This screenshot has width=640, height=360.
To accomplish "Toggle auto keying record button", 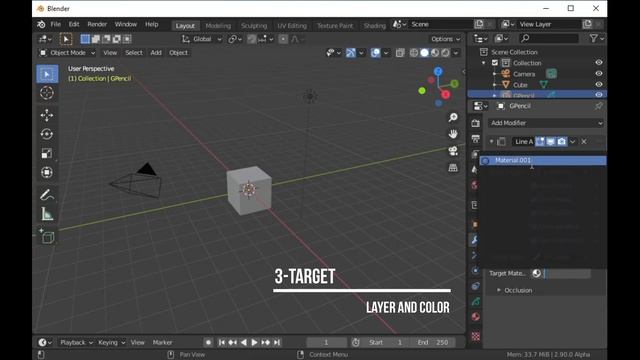I will point(208,342).
